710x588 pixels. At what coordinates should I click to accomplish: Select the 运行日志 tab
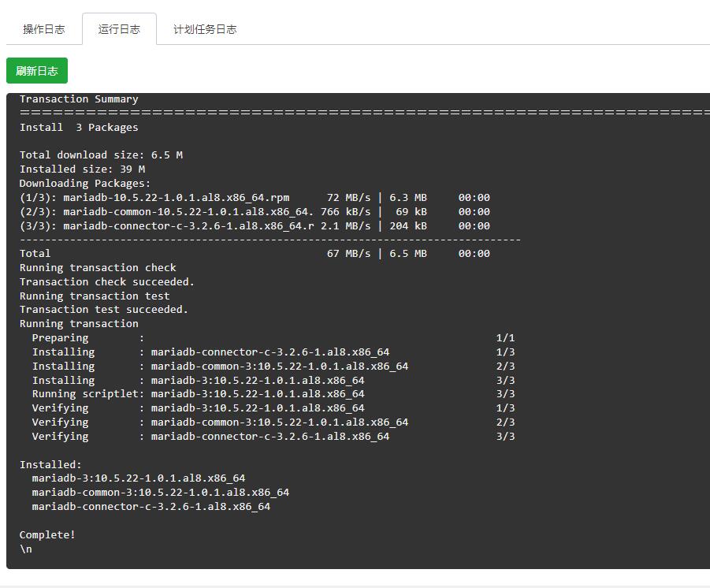120,29
